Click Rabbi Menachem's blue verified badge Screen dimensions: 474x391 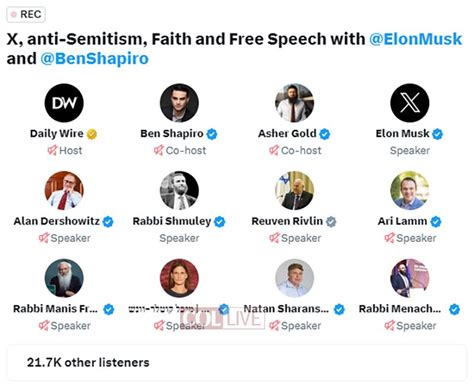(454, 309)
